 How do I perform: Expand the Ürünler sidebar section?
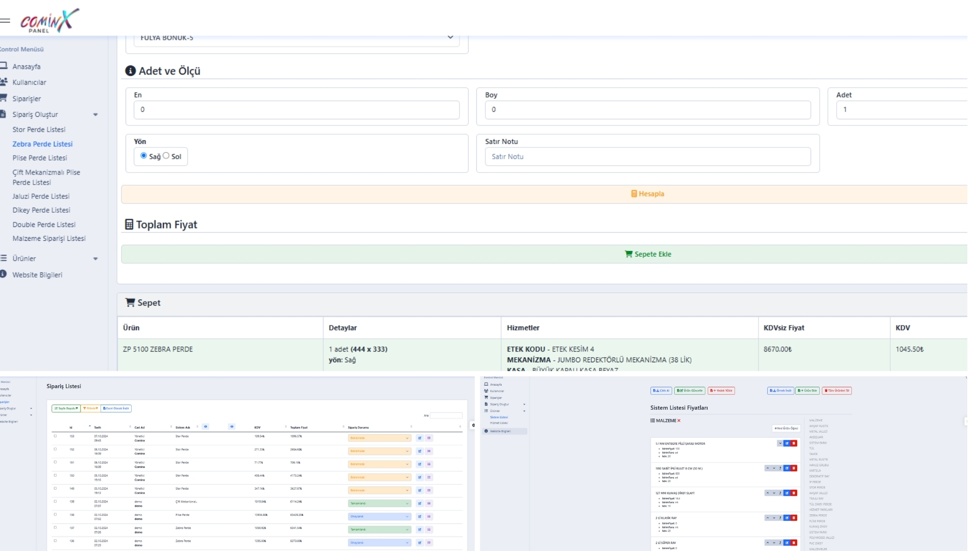[49, 258]
